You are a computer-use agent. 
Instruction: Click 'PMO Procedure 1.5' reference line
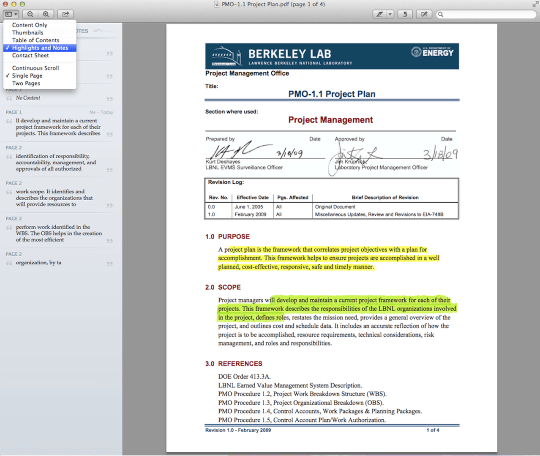point(302,420)
